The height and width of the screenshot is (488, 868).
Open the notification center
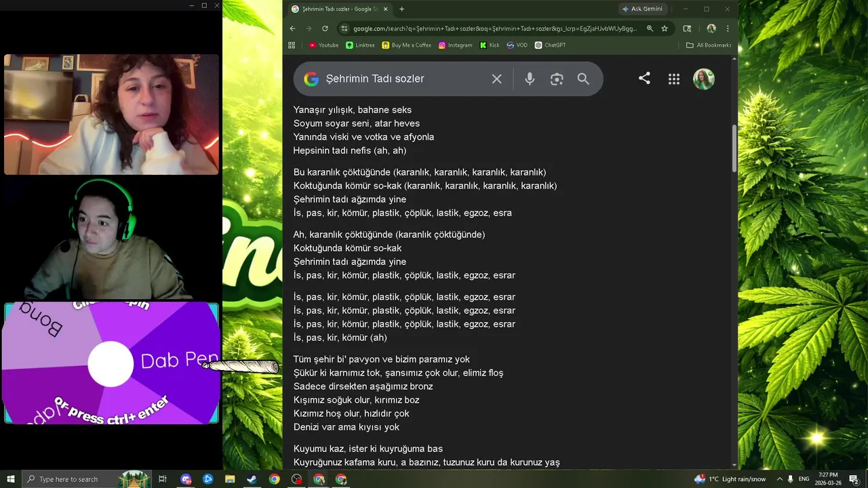tap(854, 479)
